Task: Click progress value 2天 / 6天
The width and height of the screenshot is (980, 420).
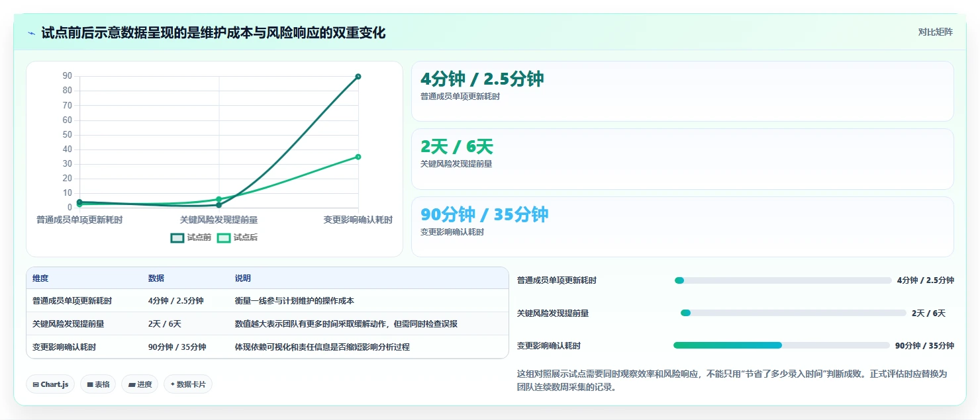Action: (x=928, y=313)
